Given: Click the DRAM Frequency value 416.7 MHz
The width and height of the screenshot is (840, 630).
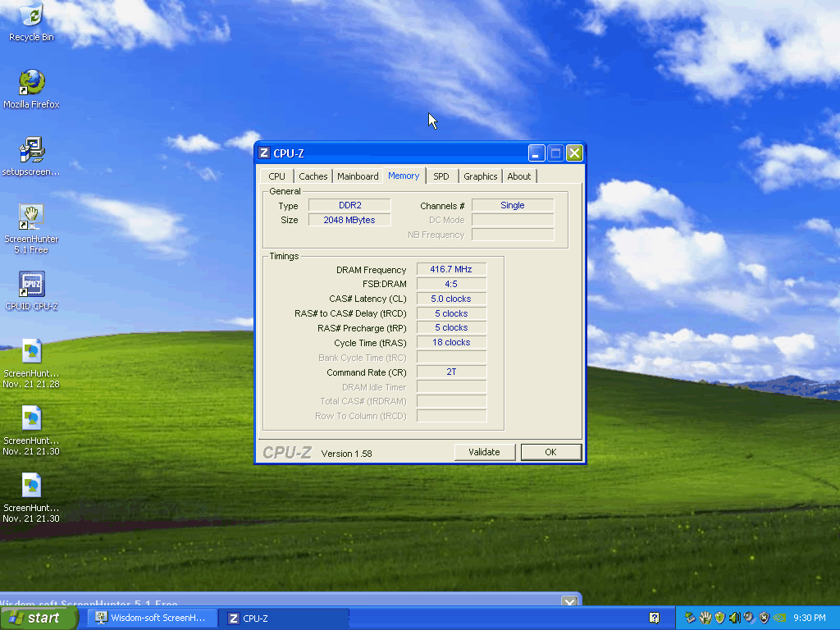Looking at the screenshot, I should pos(452,269).
